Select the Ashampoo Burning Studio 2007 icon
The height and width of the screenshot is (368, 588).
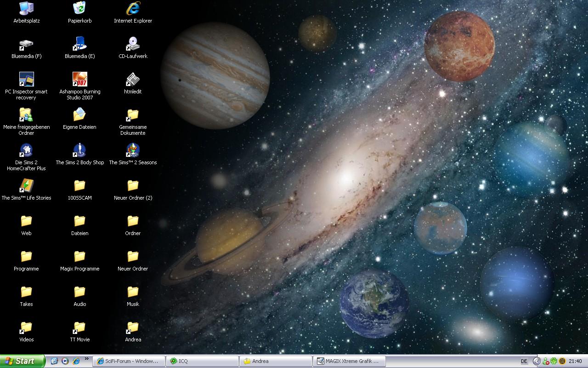[79, 80]
